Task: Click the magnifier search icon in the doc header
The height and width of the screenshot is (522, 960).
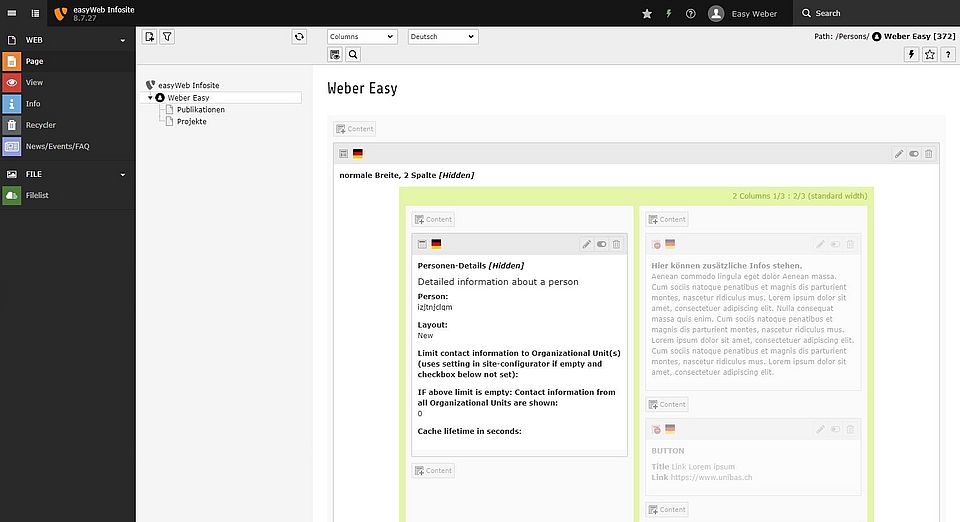Action: coord(353,54)
